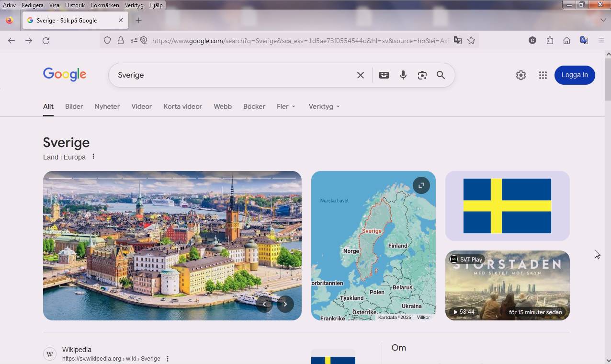
Task: Click the Swedish flag image
Action: tap(507, 206)
